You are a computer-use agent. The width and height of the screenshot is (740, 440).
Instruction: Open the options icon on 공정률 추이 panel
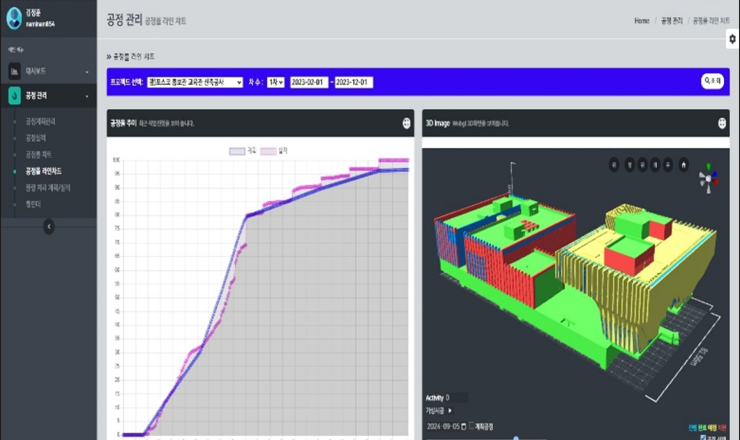tap(406, 123)
